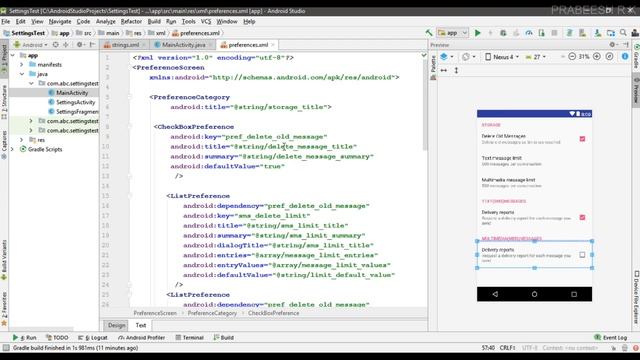
Task: Switch to the MainActivity.java tab
Action: tap(183, 44)
